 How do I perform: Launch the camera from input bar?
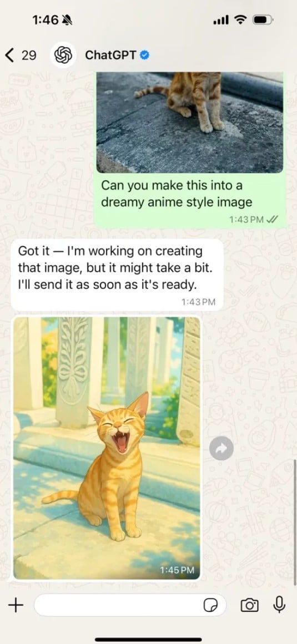pyautogui.click(x=249, y=605)
